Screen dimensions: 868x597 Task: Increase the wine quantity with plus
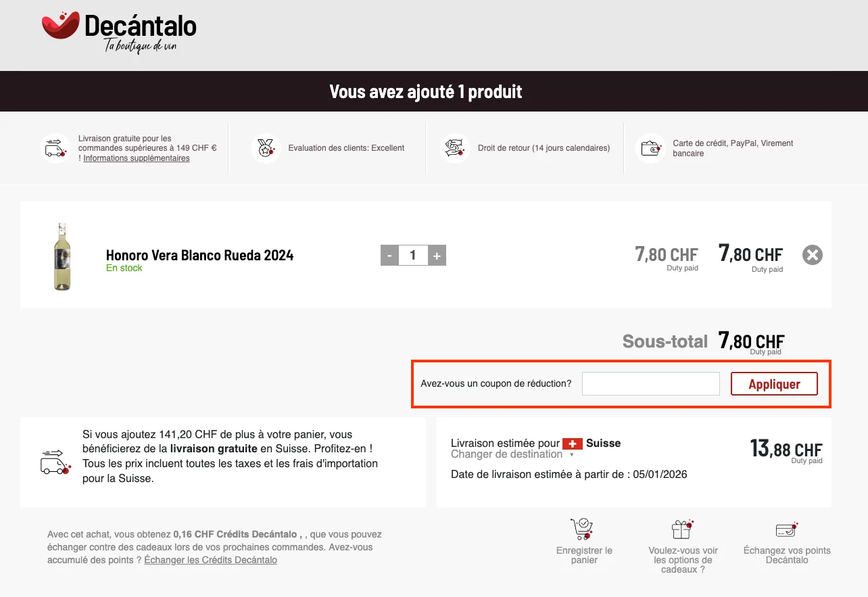[437, 255]
